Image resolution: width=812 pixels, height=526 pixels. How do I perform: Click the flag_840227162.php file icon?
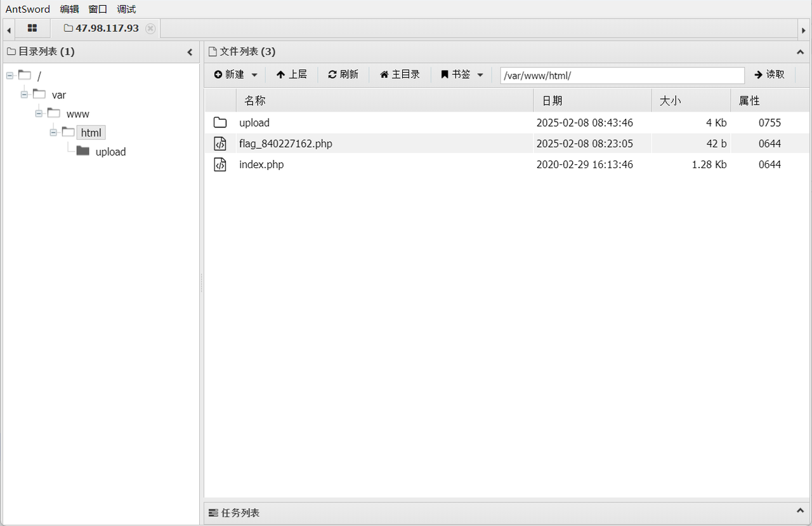(x=220, y=143)
